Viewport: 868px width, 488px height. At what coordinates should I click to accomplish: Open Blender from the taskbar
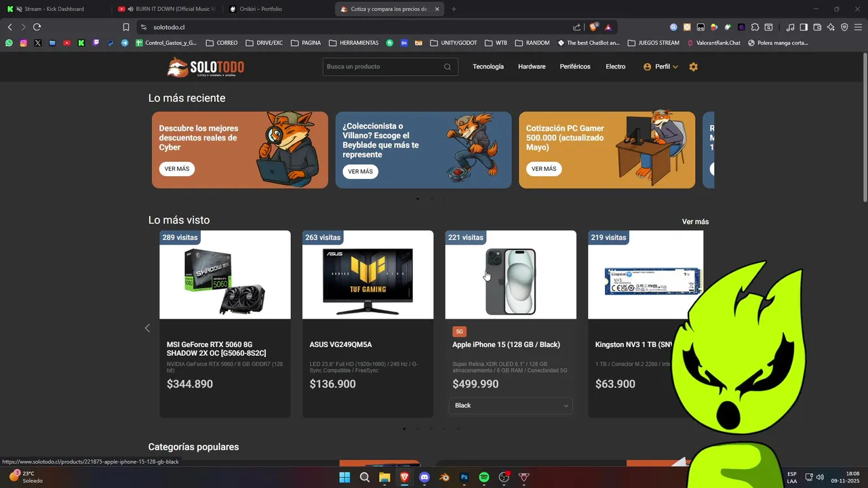[x=444, y=477]
